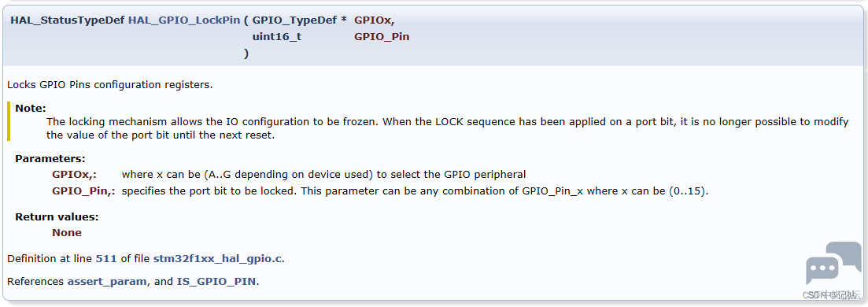This screenshot has width=868, height=307.
Task: Click the Note: heading
Action: click(x=31, y=108)
